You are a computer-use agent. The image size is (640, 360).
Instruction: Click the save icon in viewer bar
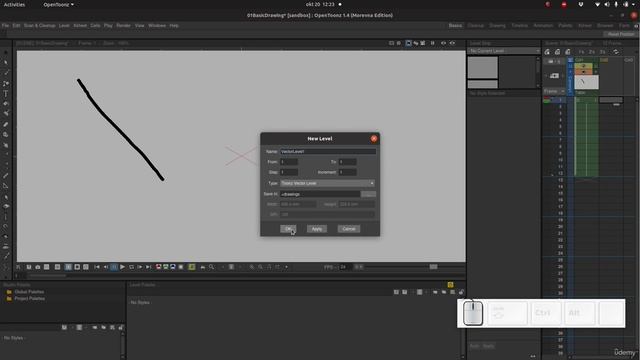[29, 267]
